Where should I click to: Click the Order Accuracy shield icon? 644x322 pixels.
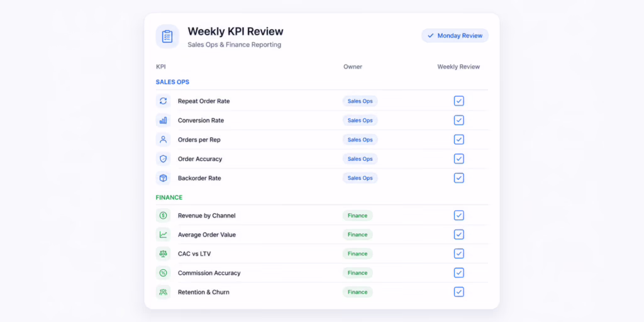[163, 159]
